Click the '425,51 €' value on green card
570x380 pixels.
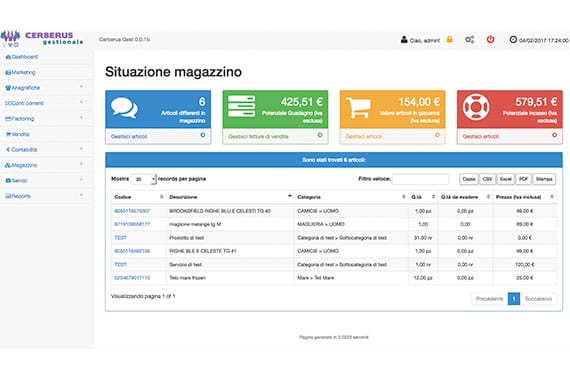click(302, 102)
